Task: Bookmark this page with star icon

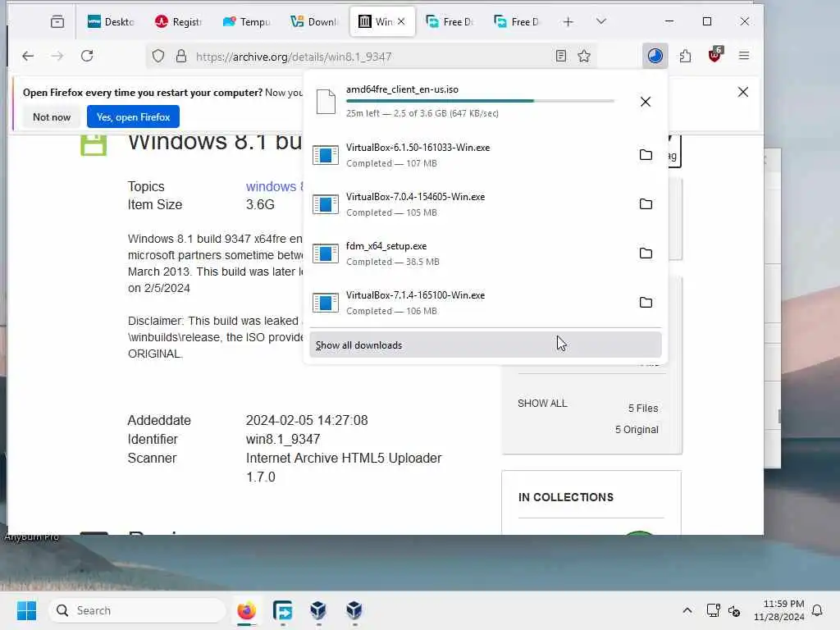Action: 584,56
